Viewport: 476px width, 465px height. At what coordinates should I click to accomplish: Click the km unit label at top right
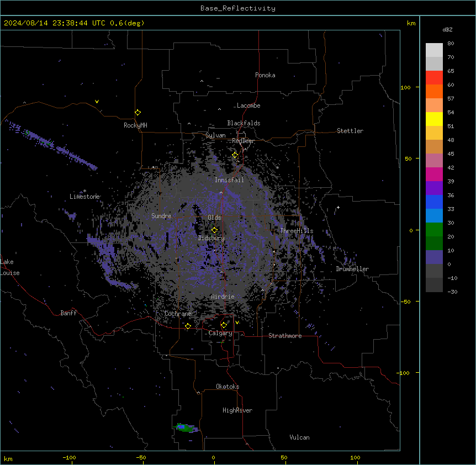coord(411,23)
